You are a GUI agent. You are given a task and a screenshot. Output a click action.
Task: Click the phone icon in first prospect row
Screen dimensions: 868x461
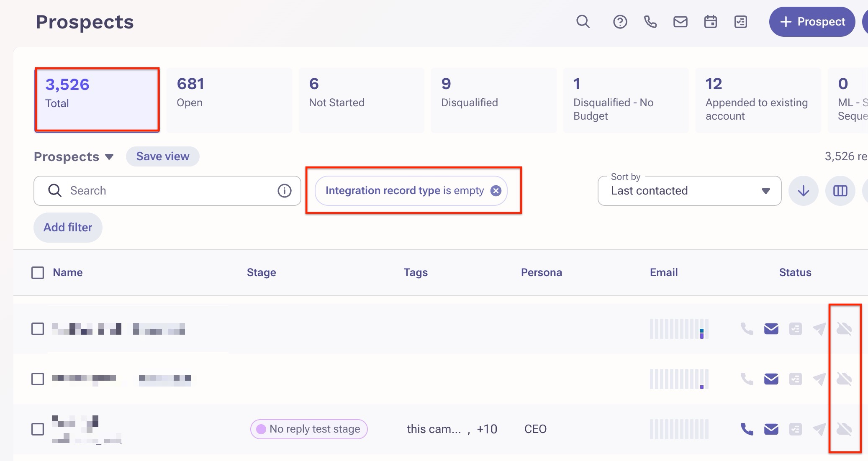point(747,329)
